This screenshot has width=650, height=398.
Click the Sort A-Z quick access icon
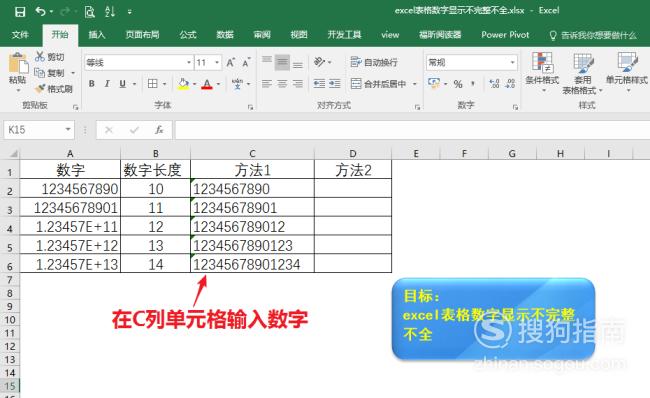(x=110, y=12)
